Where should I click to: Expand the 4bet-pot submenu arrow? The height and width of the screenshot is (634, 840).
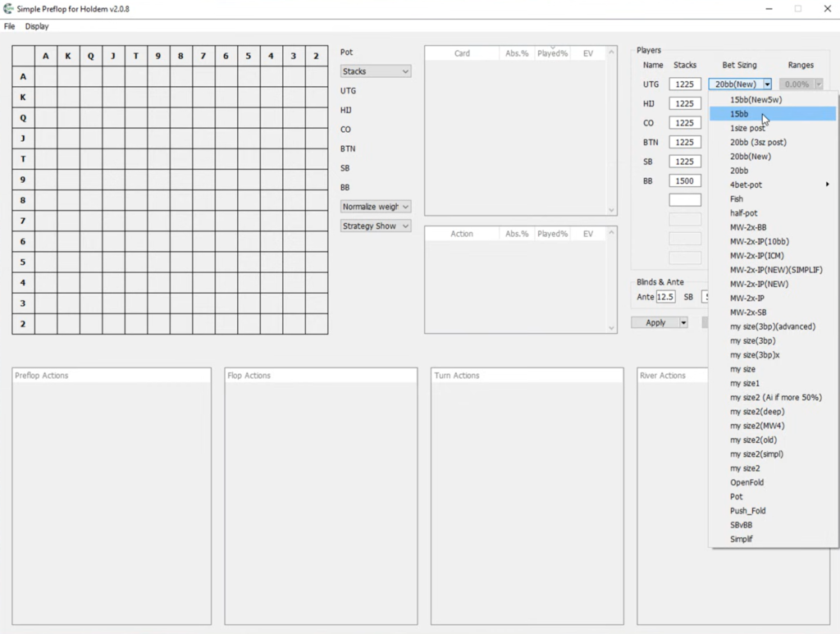pos(827,185)
